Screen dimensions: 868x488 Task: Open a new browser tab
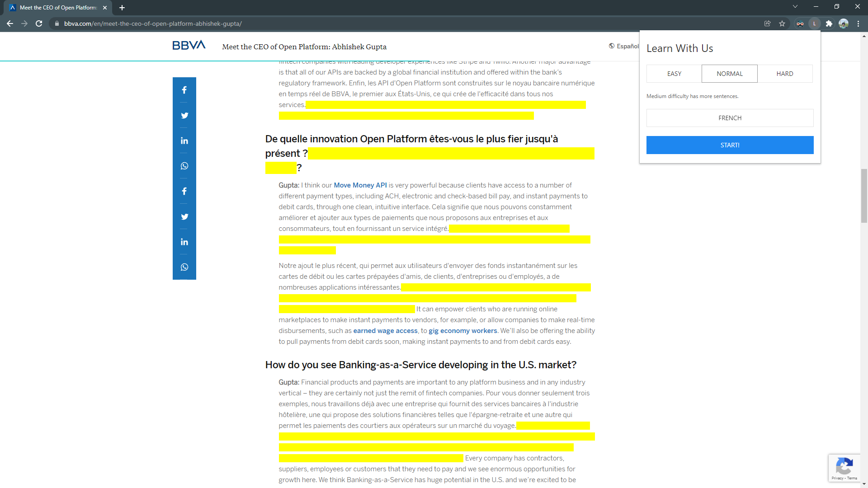pyautogui.click(x=122, y=8)
